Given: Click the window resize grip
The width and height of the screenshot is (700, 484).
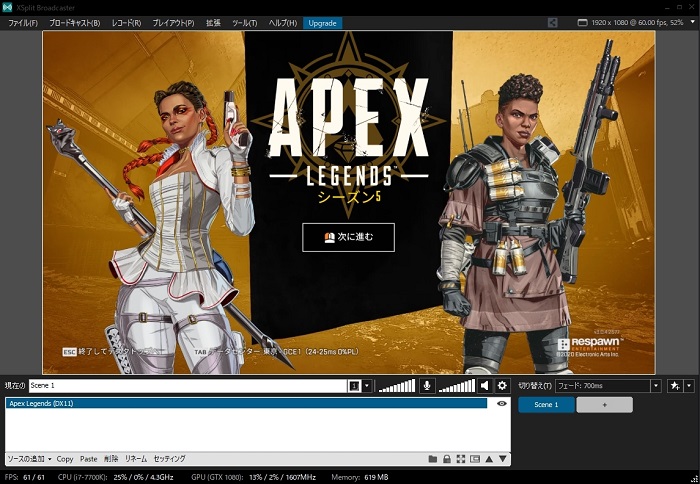Looking at the screenshot, I should (x=696, y=480).
